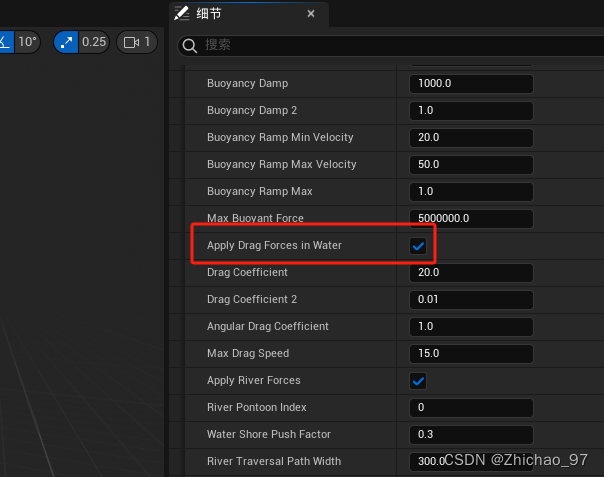Image resolution: width=604 pixels, height=477 pixels.
Task: Edit Buoyancy Ramp Min Velocity value
Action: pyautogui.click(x=471, y=138)
